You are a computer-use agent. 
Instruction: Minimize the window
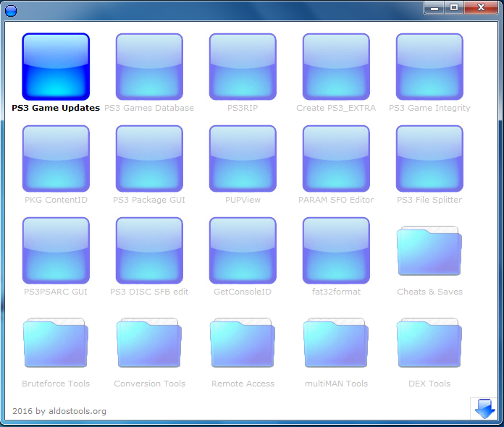[x=434, y=8]
